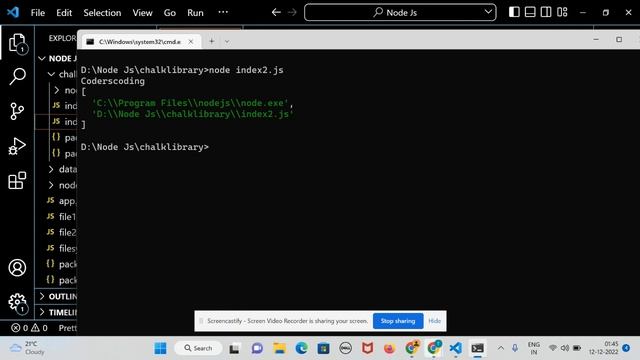Click the Prettier status bar item
Viewport: 640px width, 360px height.
pos(67,328)
